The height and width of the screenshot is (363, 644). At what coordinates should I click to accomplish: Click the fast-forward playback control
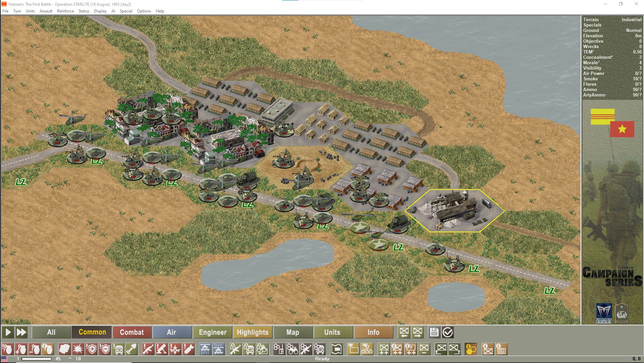(21, 332)
